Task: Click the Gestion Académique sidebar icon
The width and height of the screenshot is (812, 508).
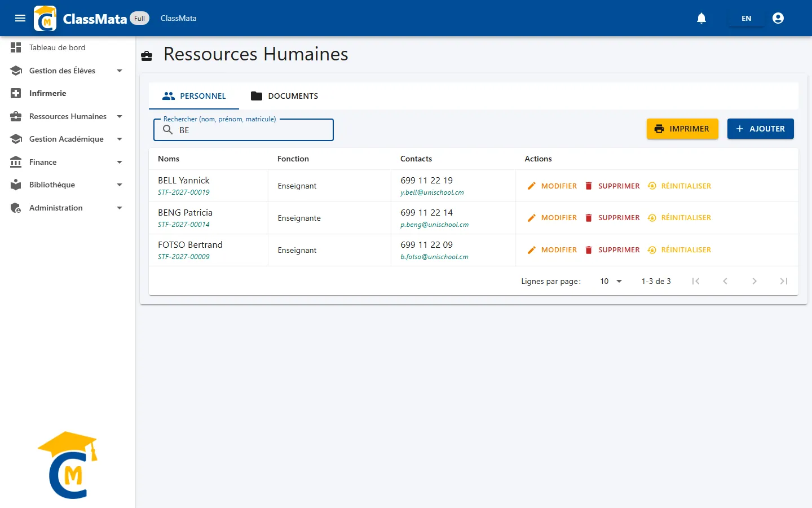Action: click(x=16, y=139)
